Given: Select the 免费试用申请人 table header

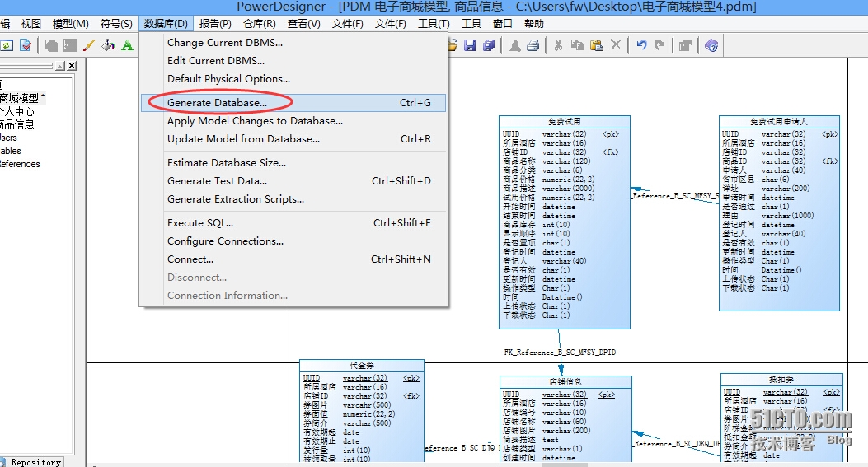Looking at the screenshot, I should pos(779,121).
